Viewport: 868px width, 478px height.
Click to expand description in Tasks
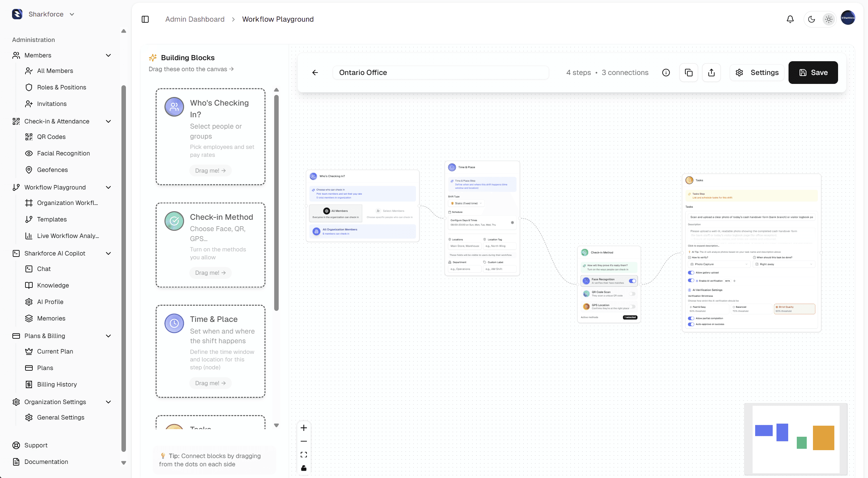pos(703,246)
